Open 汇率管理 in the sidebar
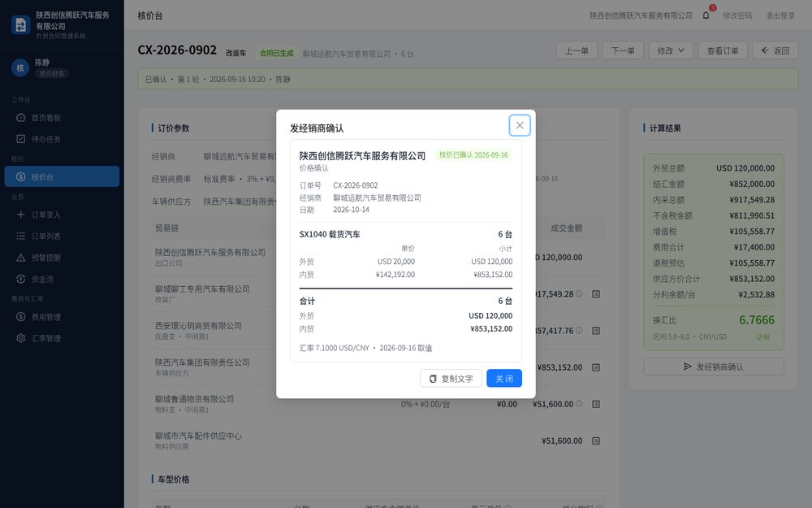Viewport: 812px width, 508px height. point(62,338)
